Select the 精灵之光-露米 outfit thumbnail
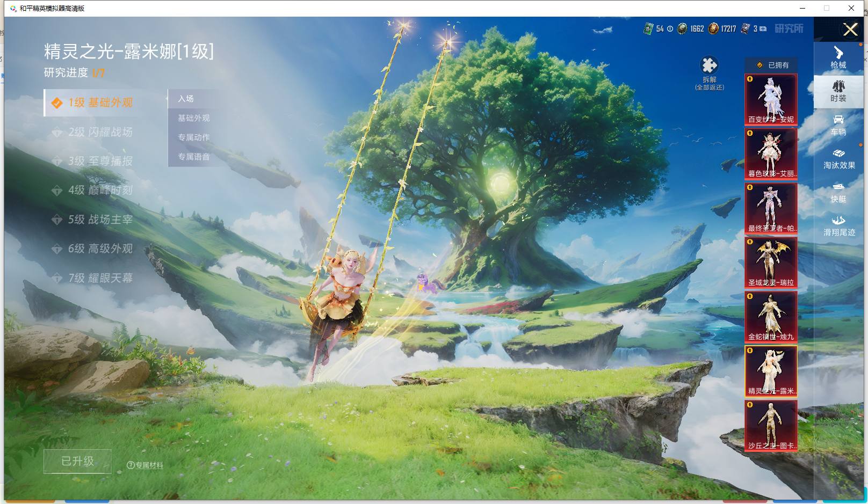The width and height of the screenshot is (868, 504). (x=771, y=371)
